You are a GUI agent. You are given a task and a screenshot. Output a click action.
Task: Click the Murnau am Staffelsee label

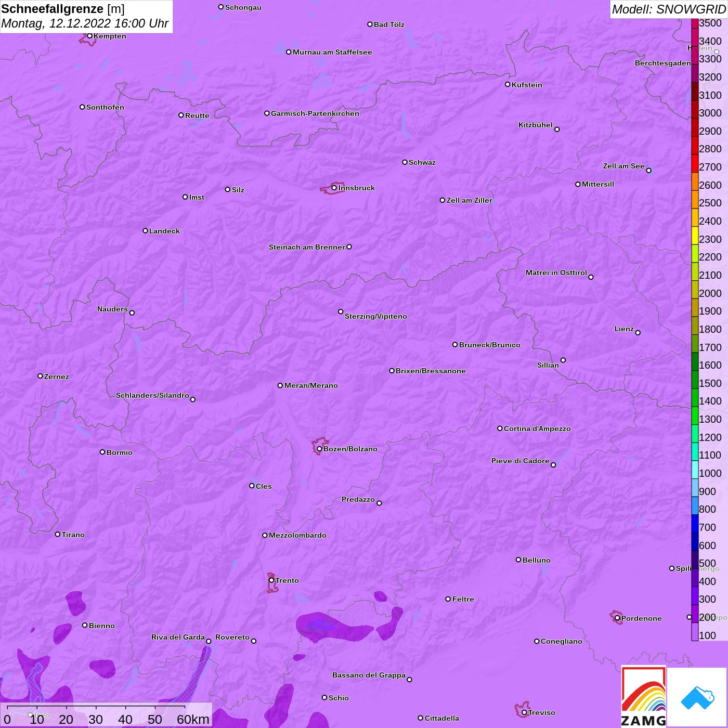click(x=332, y=52)
